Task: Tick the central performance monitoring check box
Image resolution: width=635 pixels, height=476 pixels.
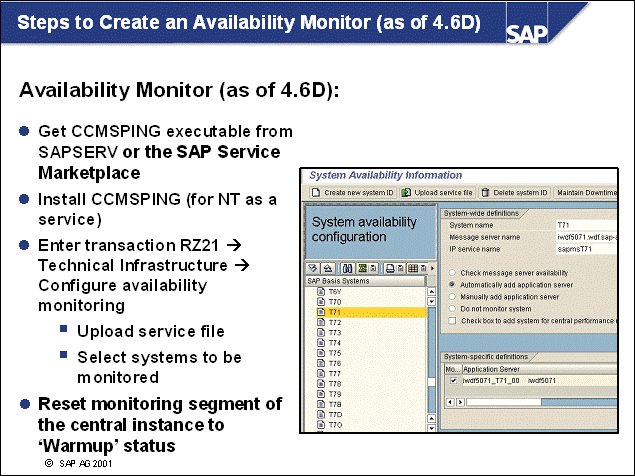Action: (454, 319)
